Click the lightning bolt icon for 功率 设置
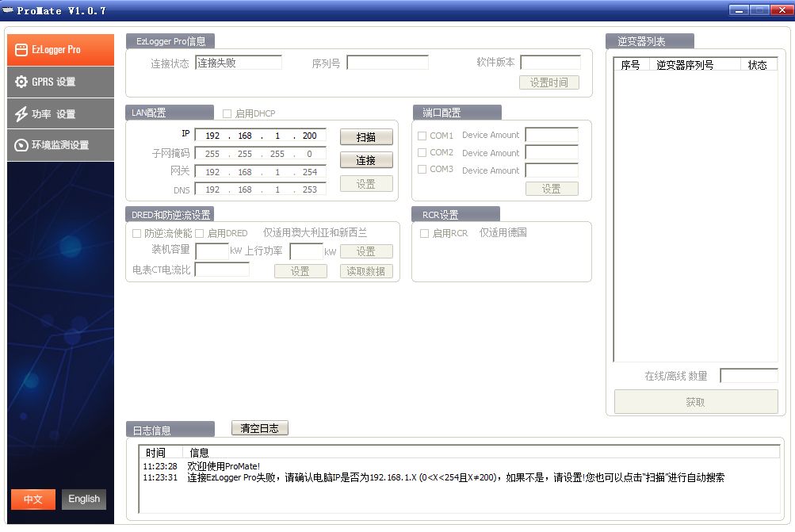This screenshot has width=795, height=532. pyautogui.click(x=21, y=114)
